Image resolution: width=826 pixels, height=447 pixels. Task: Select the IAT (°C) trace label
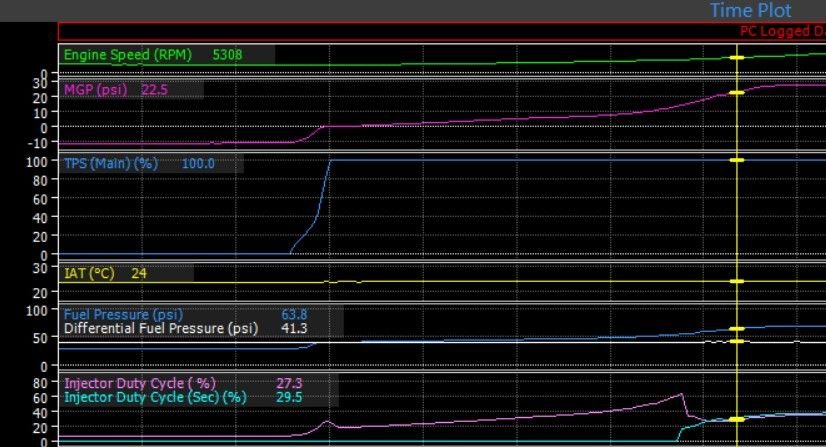click(x=89, y=273)
